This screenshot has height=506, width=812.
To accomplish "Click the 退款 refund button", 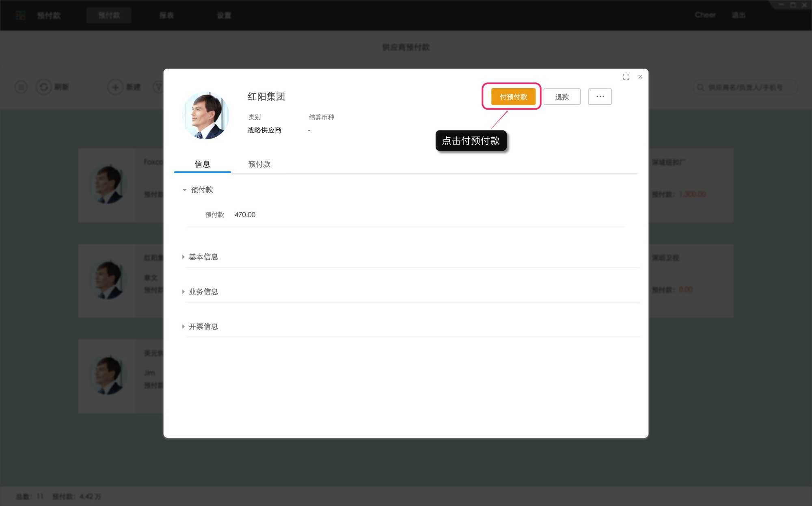I will pyautogui.click(x=562, y=96).
